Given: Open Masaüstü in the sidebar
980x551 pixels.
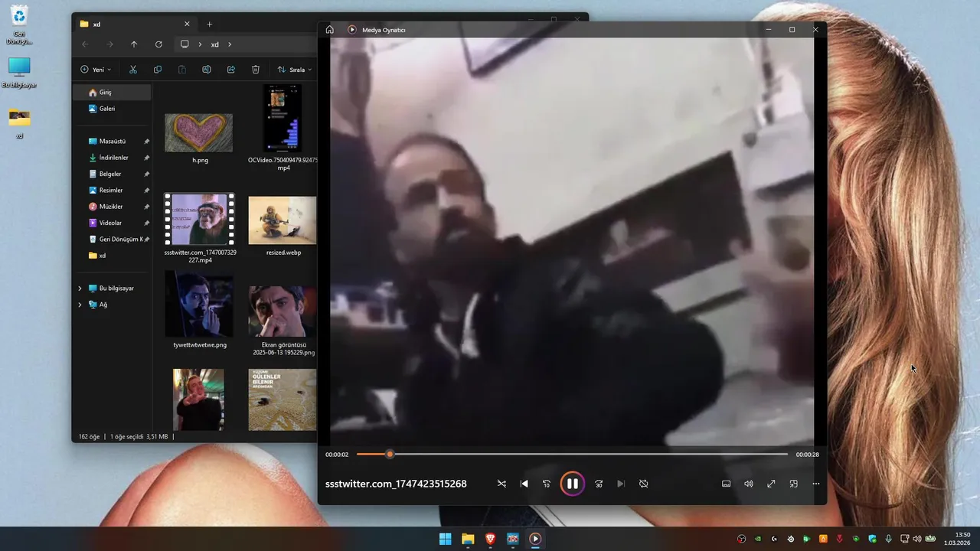Looking at the screenshot, I should pyautogui.click(x=113, y=142).
